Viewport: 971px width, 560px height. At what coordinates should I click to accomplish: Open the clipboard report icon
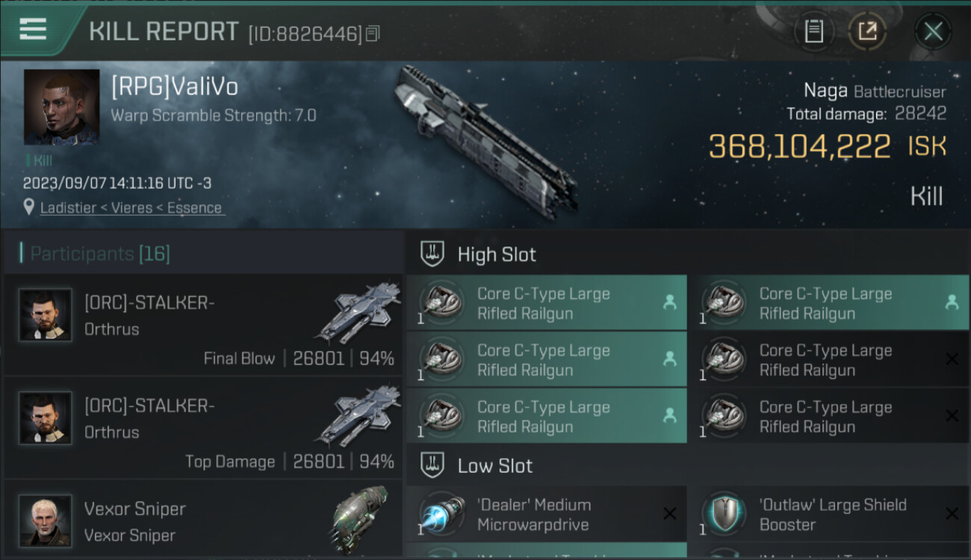coord(813,31)
